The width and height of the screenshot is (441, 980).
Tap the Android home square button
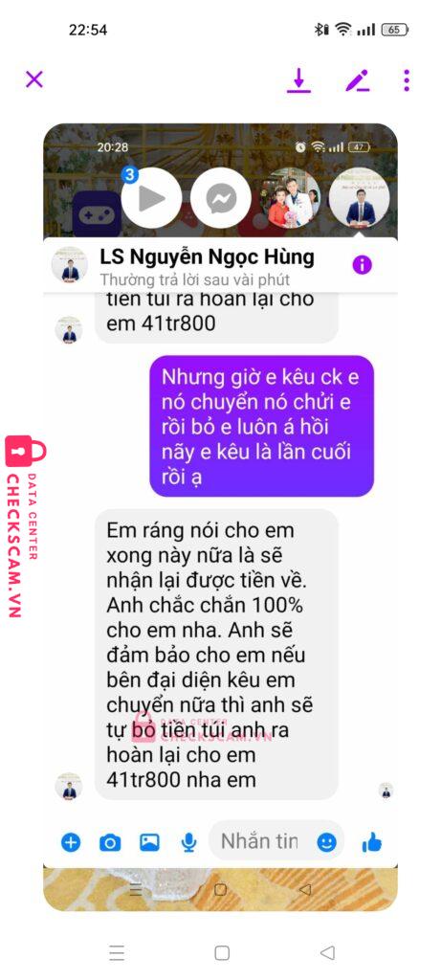click(222, 952)
